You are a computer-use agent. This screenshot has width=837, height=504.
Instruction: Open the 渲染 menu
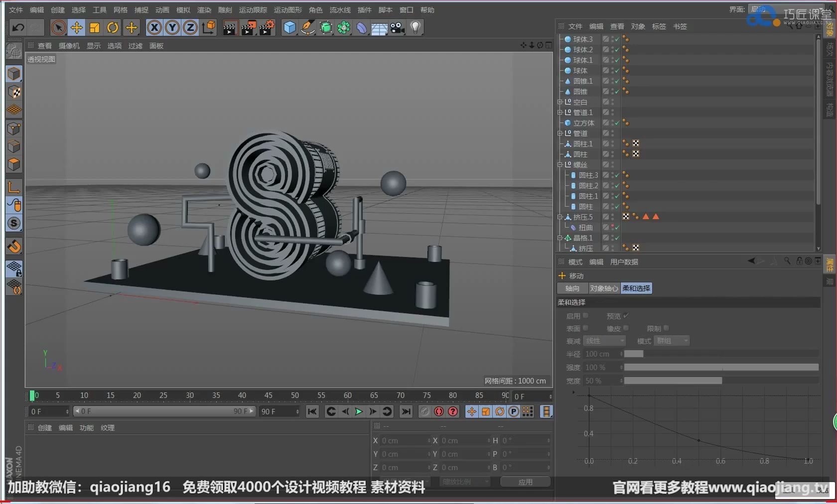click(x=204, y=9)
